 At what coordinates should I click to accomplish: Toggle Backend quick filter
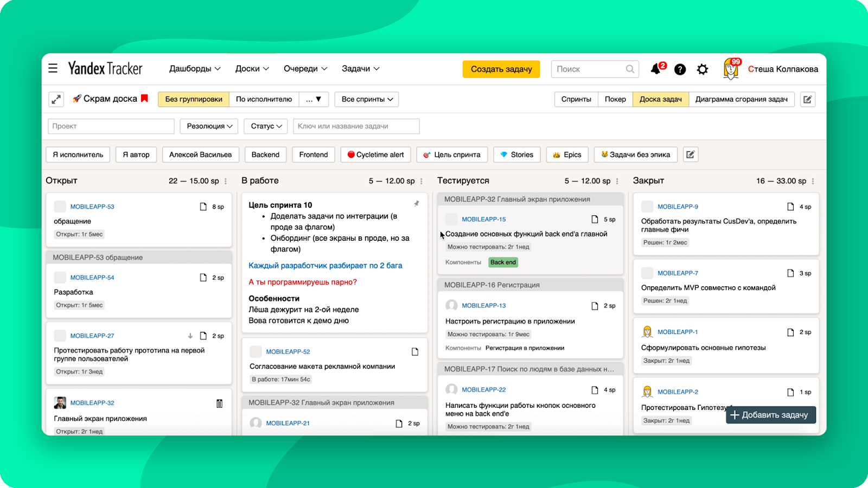tap(265, 155)
